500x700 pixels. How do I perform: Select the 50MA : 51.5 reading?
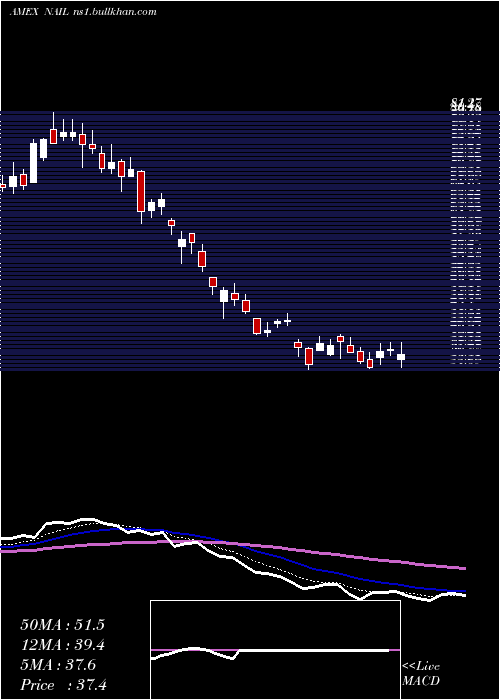62,625
